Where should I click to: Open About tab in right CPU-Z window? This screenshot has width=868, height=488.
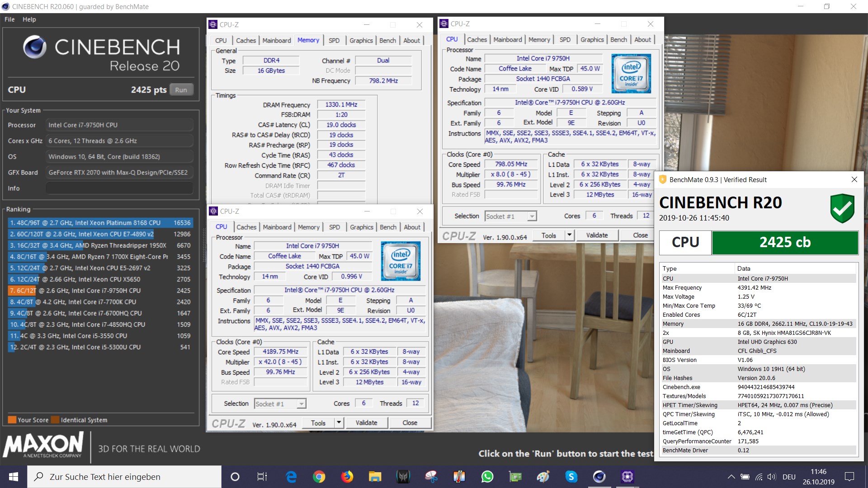(x=642, y=39)
